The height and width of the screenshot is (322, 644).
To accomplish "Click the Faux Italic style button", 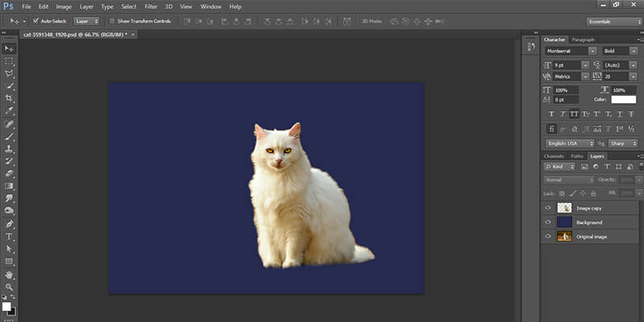I will [x=563, y=114].
